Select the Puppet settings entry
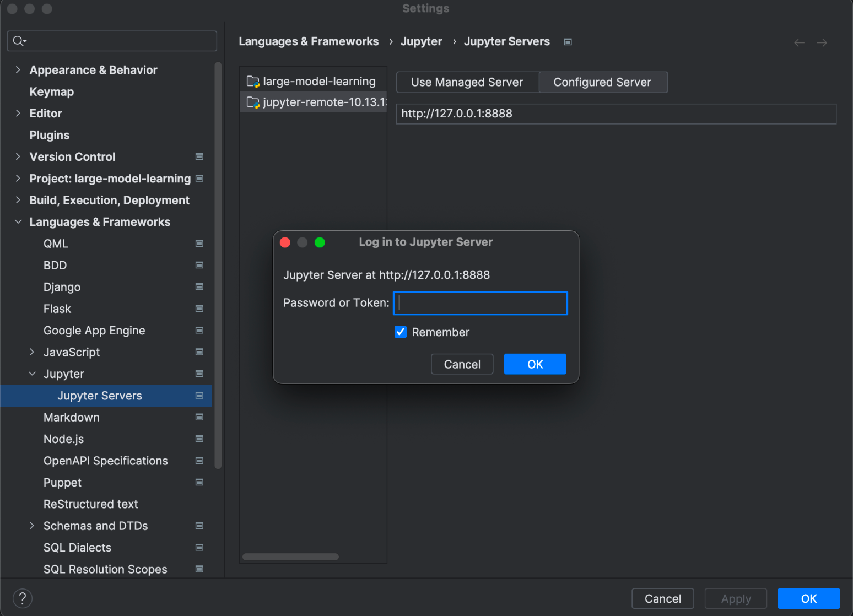The height and width of the screenshot is (616, 853). click(62, 483)
